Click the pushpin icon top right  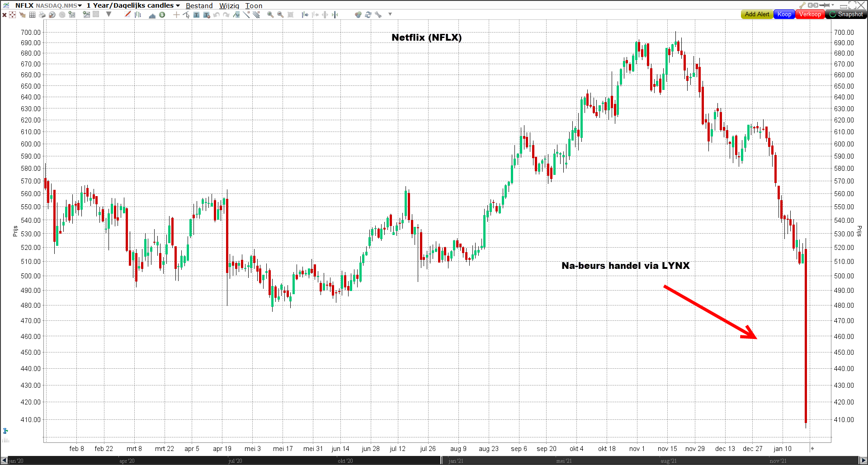pos(824,5)
